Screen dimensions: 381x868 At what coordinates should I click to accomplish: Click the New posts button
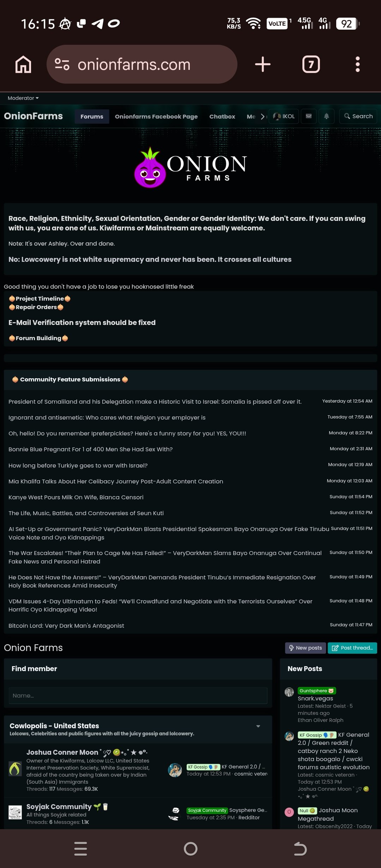pyautogui.click(x=305, y=648)
